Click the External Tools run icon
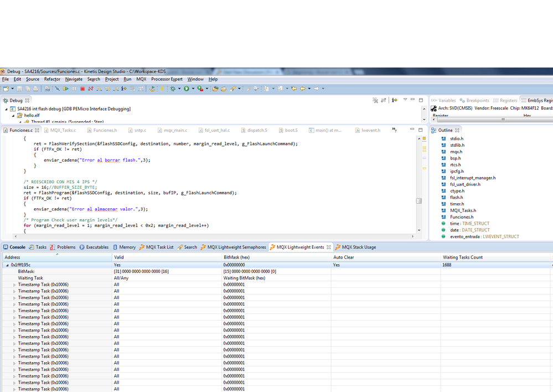The image size is (553, 392). [200, 89]
